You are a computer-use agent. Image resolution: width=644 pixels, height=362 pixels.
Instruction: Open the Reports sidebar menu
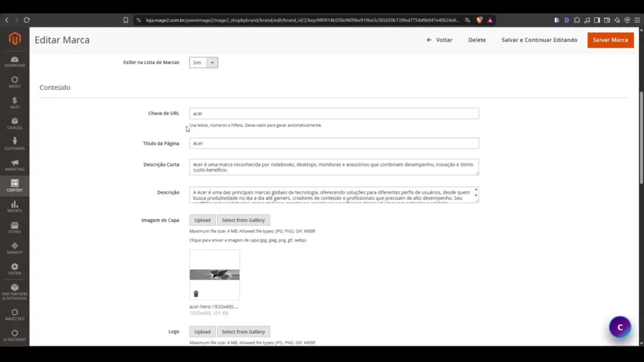coord(15,206)
